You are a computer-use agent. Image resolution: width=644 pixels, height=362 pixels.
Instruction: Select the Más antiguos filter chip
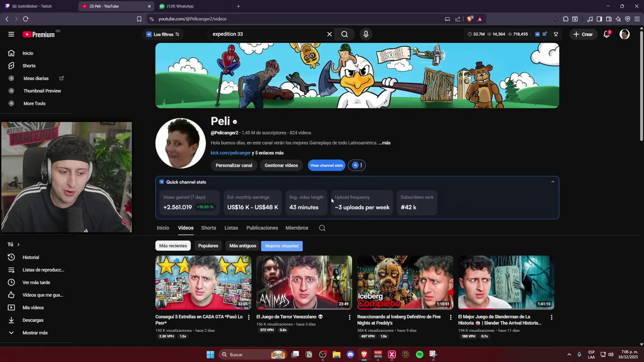243,246
